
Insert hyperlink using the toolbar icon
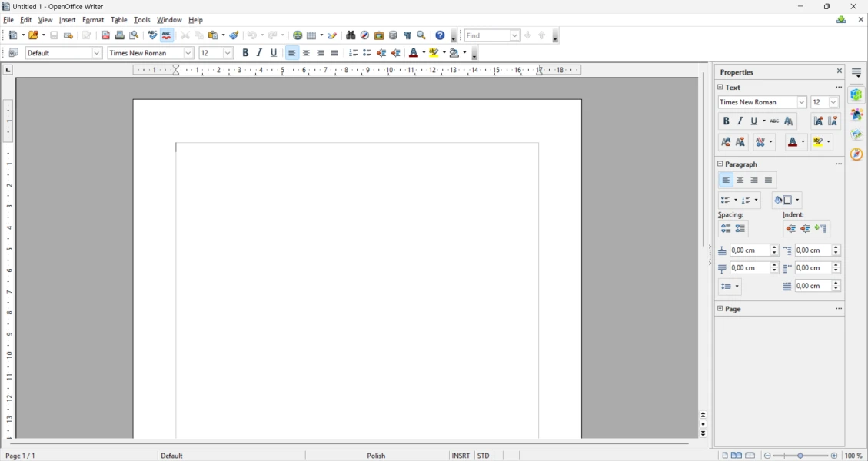[298, 35]
